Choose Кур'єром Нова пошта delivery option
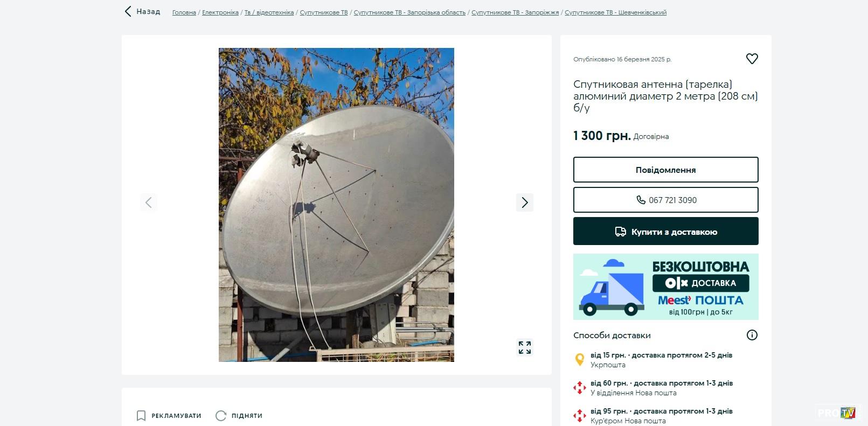 [x=661, y=416]
